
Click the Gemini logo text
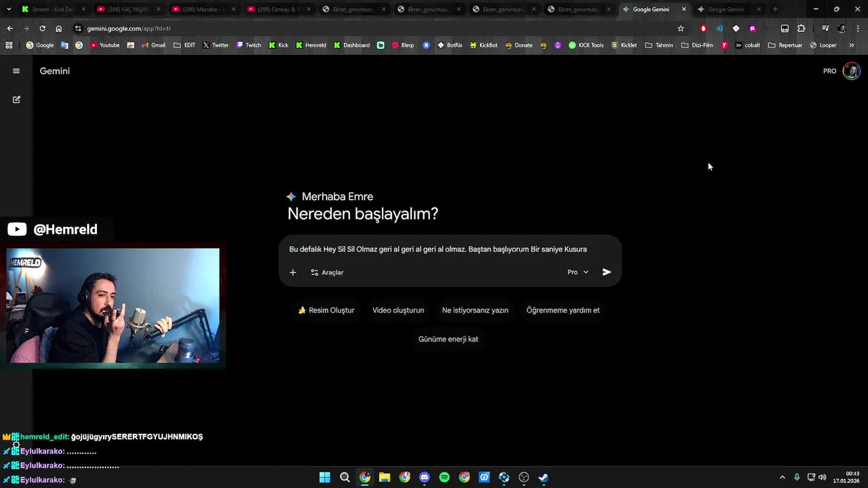55,71
